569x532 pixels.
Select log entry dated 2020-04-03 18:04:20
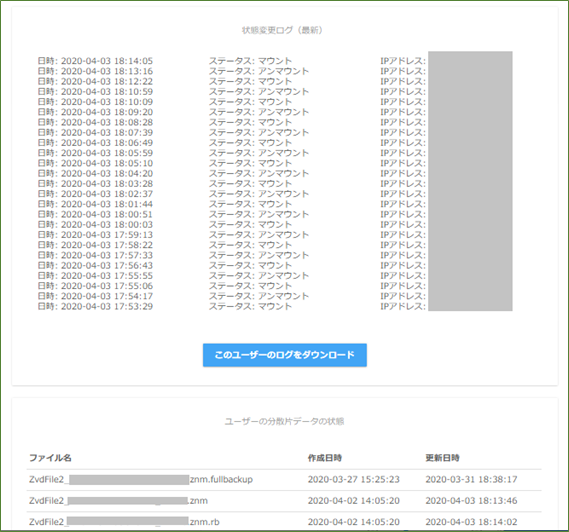[x=95, y=173]
